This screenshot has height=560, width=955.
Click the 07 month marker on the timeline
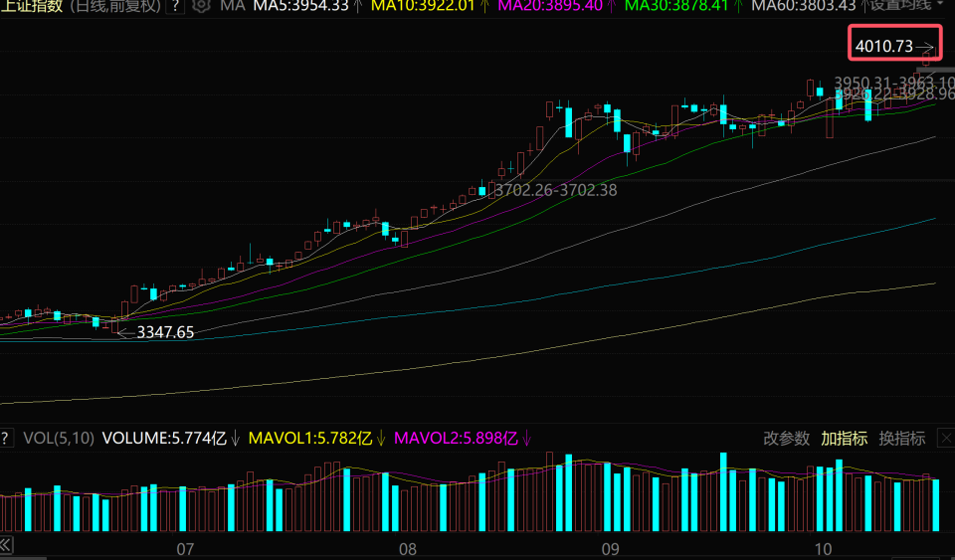tap(185, 550)
